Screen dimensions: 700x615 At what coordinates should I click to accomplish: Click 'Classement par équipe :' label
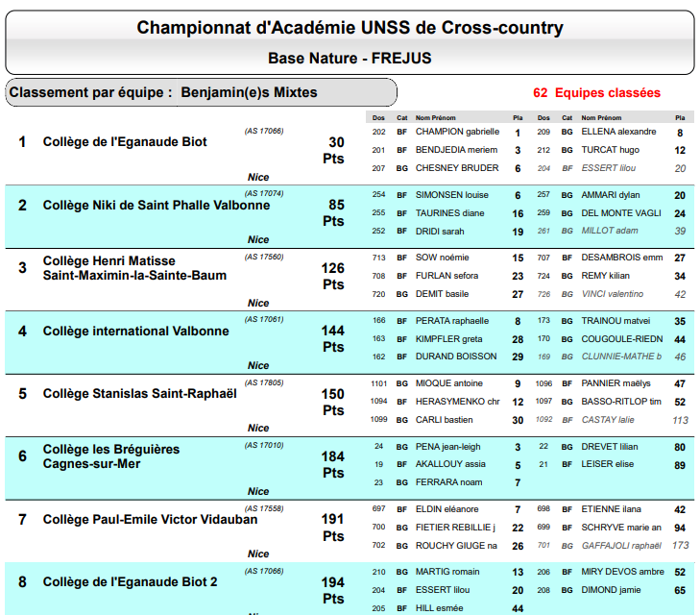(90, 92)
